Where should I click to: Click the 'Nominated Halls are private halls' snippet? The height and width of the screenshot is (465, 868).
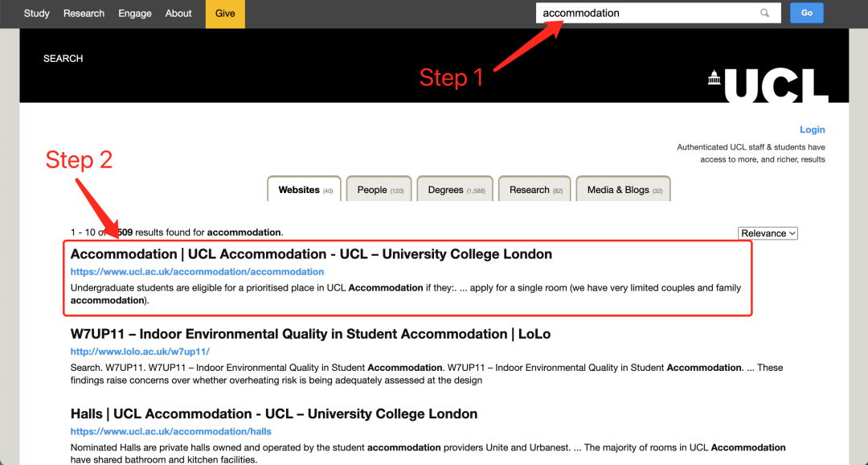click(428, 454)
